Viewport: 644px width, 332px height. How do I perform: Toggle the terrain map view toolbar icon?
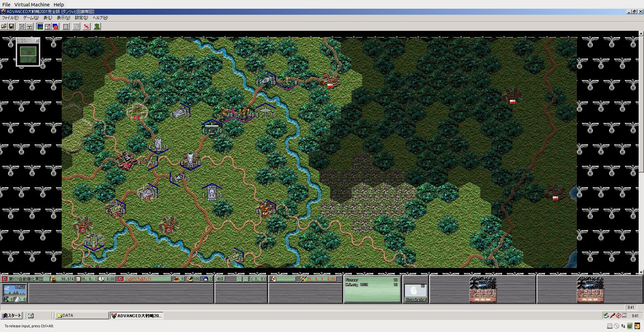[x=40, y=26]
